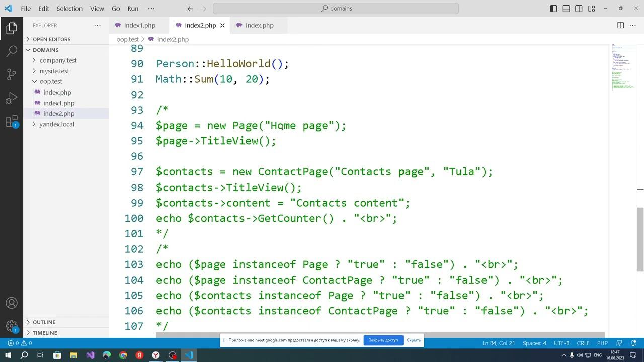644x362 pixels.
Task: Toggle bottom Panel visibility
Action: click(567, 9)
